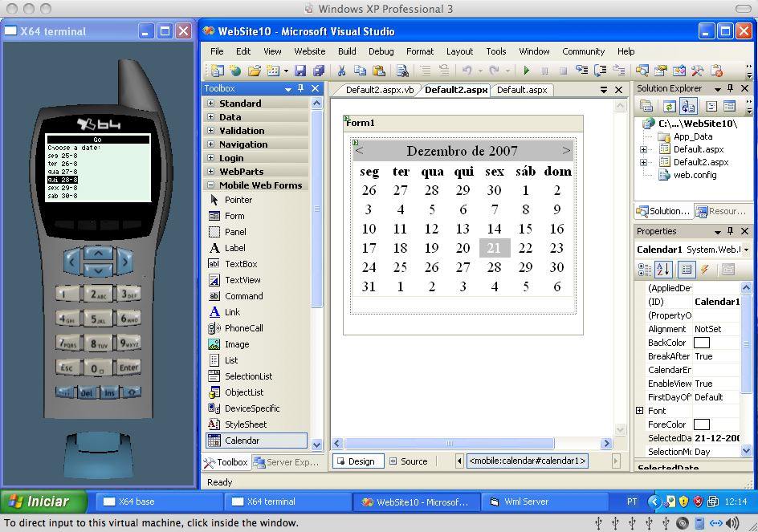
Task: Select the Calendar control in Toolbox
Action: [x=257, y=441]
